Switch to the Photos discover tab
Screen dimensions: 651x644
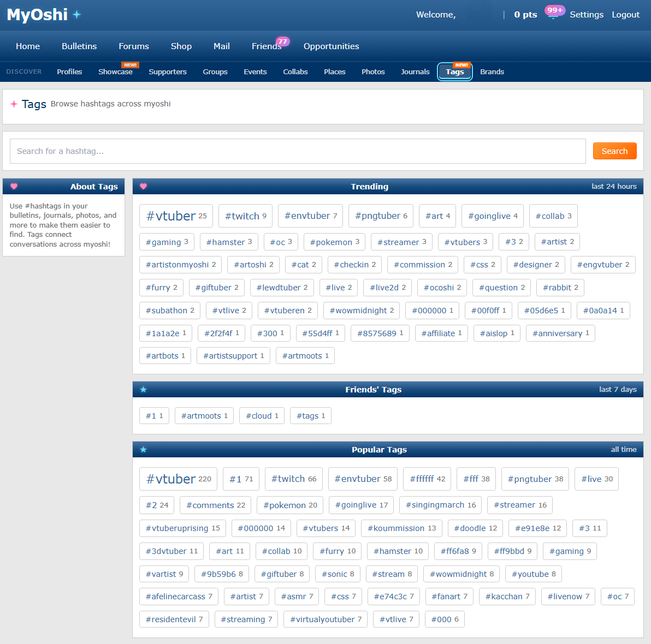tap(373, 72)
